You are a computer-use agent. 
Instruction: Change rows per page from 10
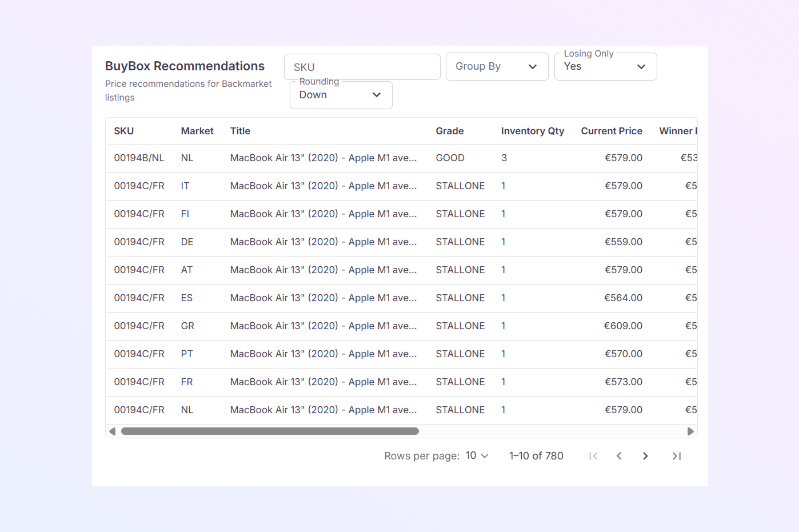coord(477,455)
